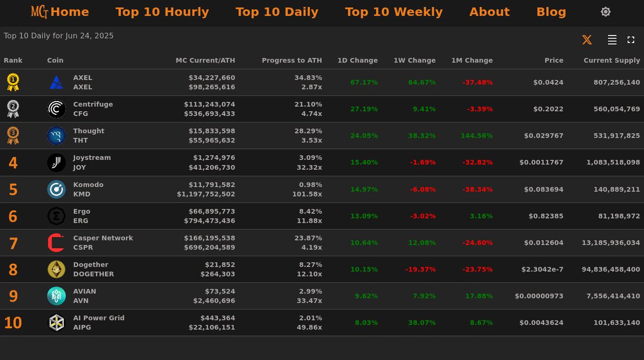
Task: Click the Komodo coin logo
Action: (56, 189)
